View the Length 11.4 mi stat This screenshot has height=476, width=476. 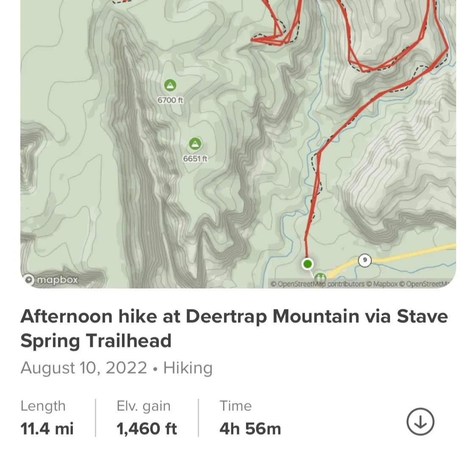tap(47, 418)
